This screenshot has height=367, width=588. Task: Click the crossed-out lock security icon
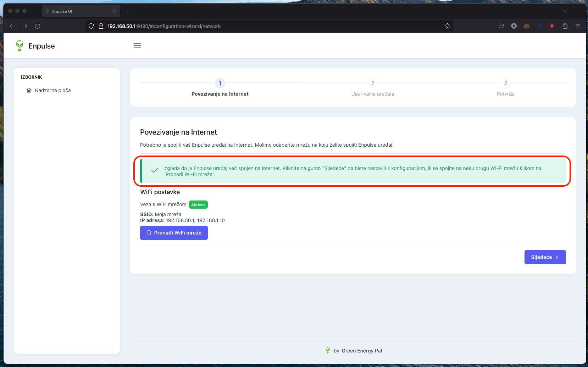click(x=100, y=26)
